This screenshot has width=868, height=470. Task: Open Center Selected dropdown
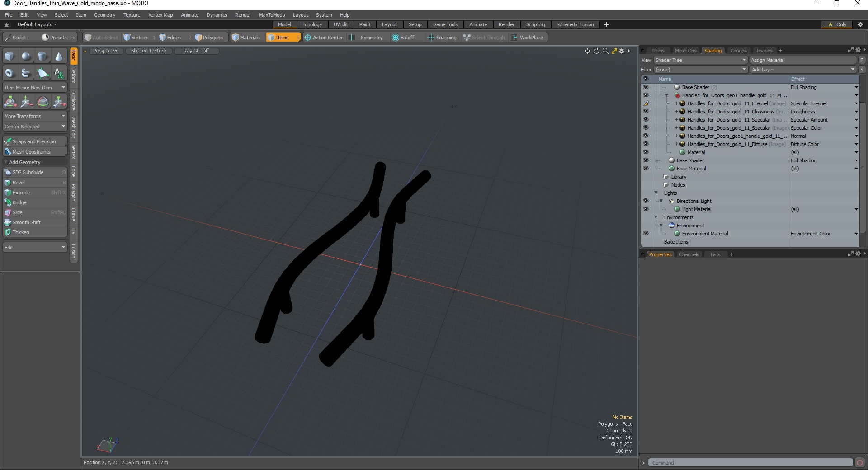click(35, 127)
